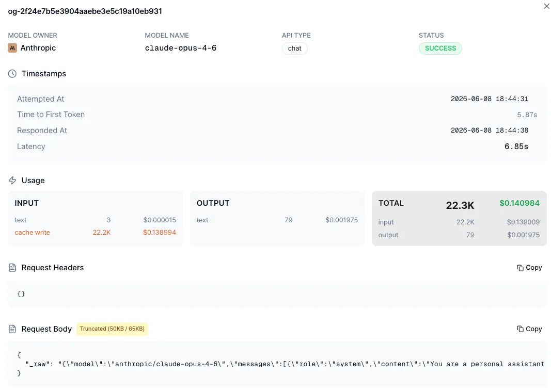The width and height of the screenshot is (551, 392).
Task: Click the Request Headers document icon
Action: tap(12, 268)
